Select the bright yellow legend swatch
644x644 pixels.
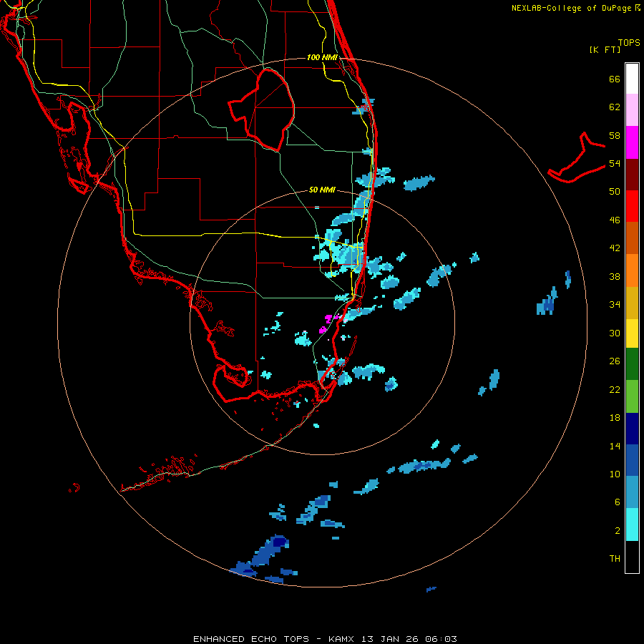coord(632,333)
